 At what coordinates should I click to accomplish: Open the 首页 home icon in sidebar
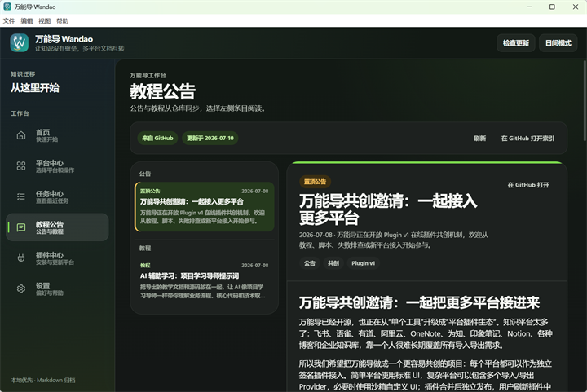pyautogui.click(x=21, y=135)
